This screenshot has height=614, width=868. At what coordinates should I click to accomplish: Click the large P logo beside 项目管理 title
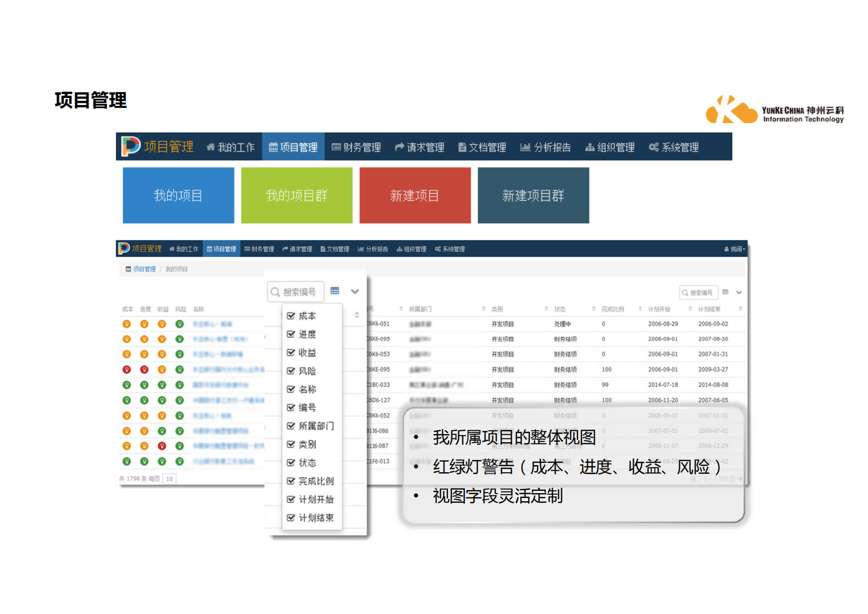(131, 146)
